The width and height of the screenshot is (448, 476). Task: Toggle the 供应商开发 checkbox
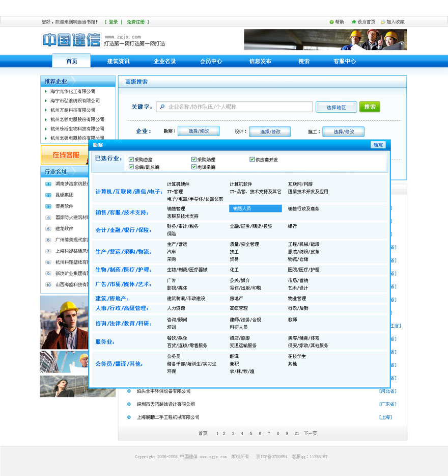click(252, 159)
